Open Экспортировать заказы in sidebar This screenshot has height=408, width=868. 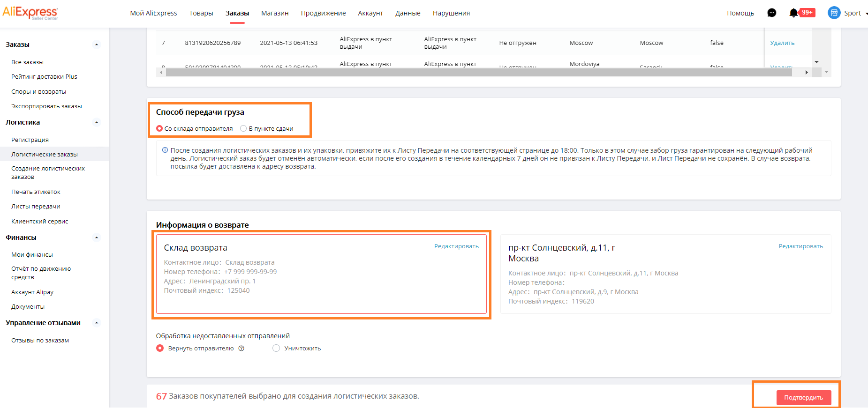[x=46, y=106]
